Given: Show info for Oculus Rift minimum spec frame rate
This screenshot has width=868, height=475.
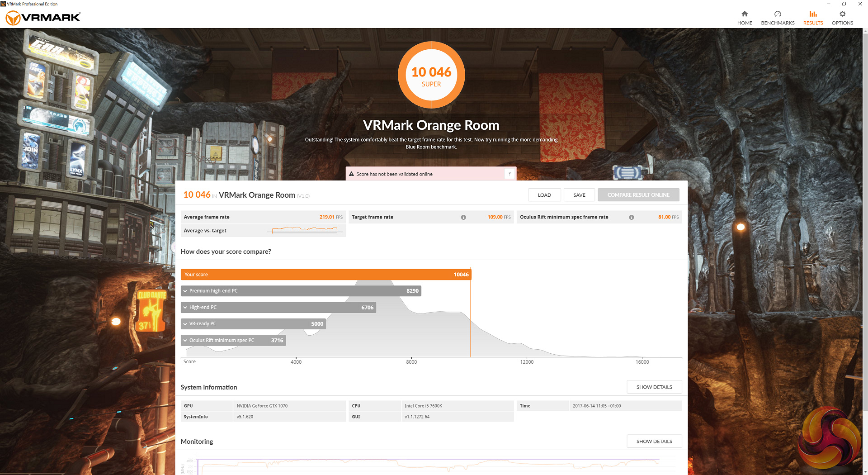Looking at the screenshot, I should 632,217.
